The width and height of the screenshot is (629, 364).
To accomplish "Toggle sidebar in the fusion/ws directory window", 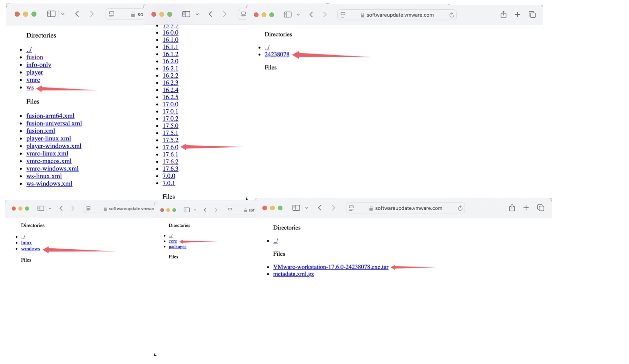I will 51,14.
